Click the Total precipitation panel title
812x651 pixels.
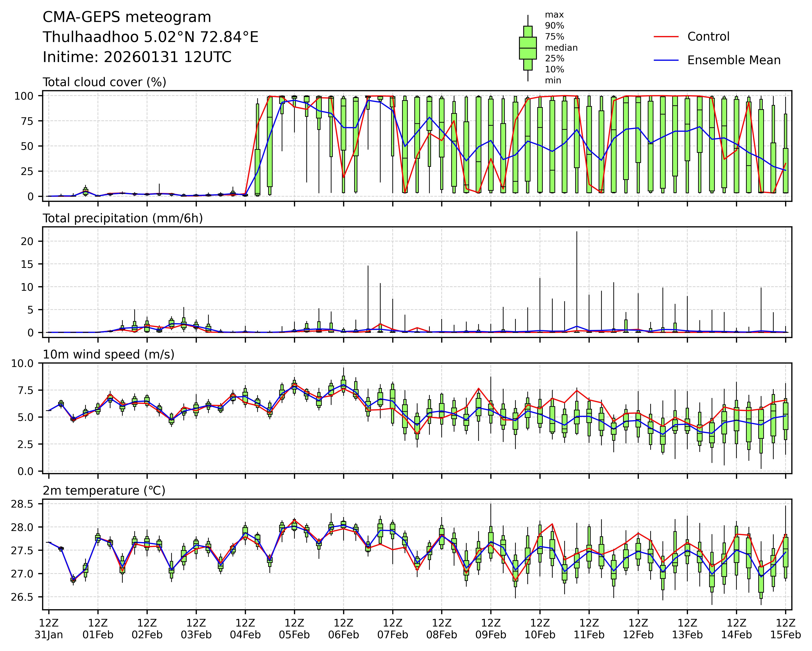(x=122, y=218)
